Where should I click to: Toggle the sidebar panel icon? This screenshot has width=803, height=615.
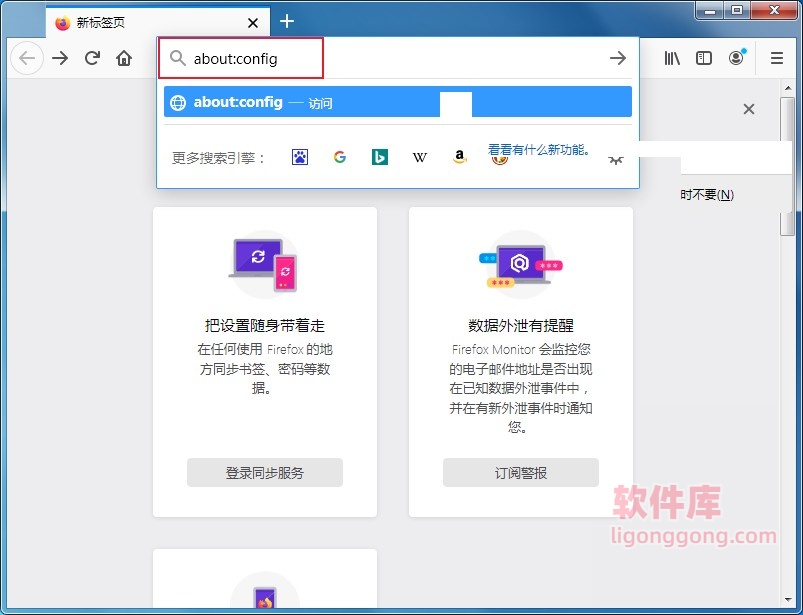[703, 58]
